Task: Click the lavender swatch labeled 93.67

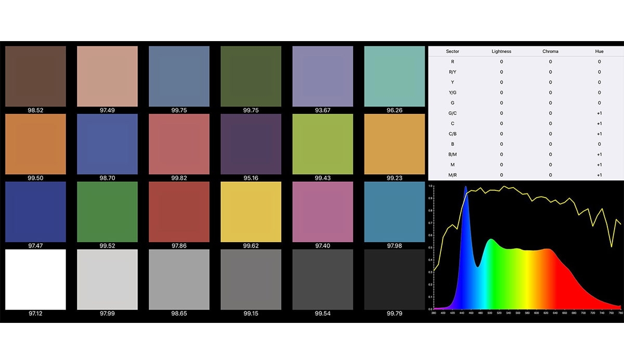Action: point(322,76)
